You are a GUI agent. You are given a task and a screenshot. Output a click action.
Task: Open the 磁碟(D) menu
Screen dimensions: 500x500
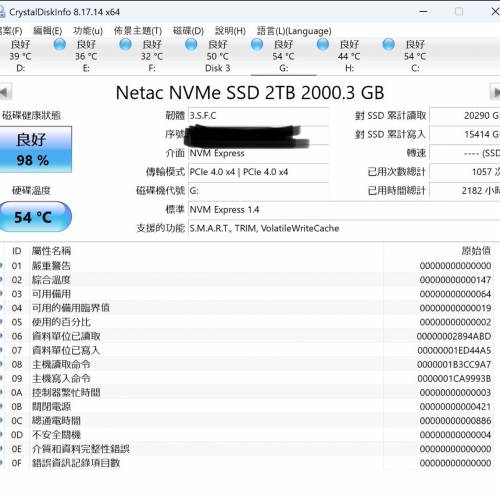(188, 31)
